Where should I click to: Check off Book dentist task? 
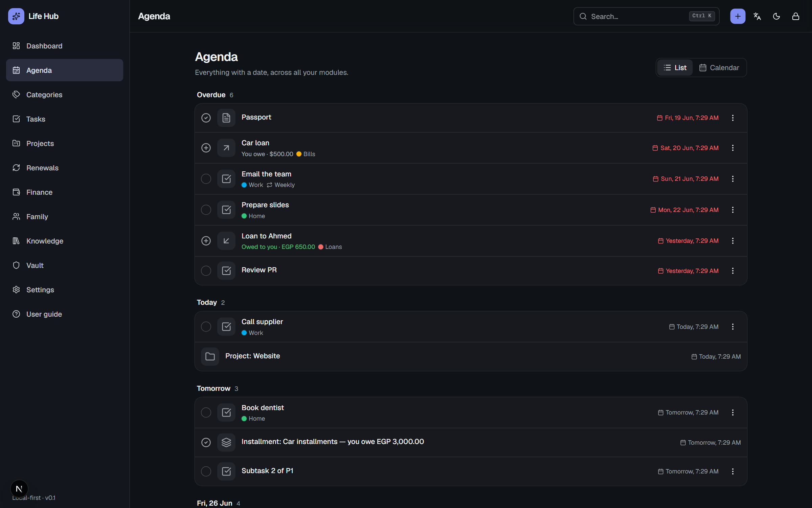pyautogui.click(x=206, y=412)
